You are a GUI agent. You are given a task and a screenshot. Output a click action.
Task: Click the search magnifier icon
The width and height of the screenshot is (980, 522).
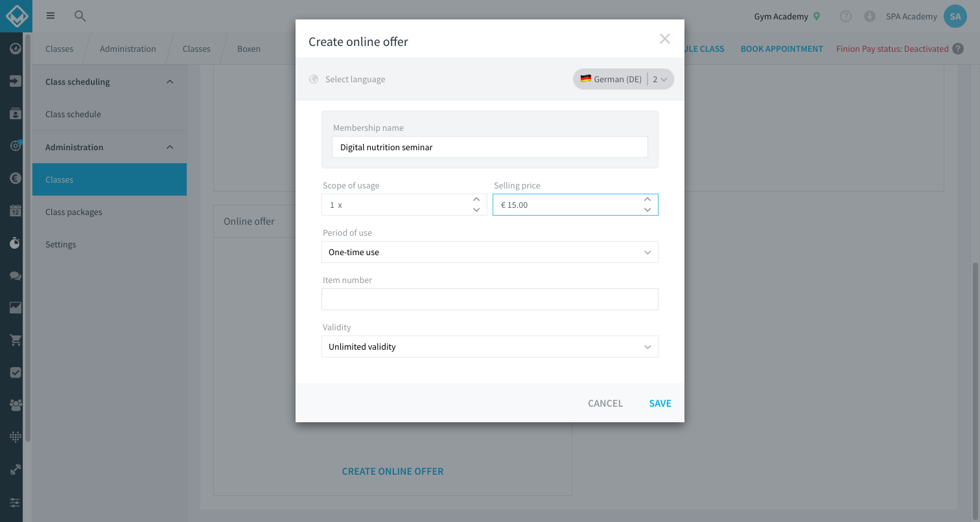click(80, 16)
